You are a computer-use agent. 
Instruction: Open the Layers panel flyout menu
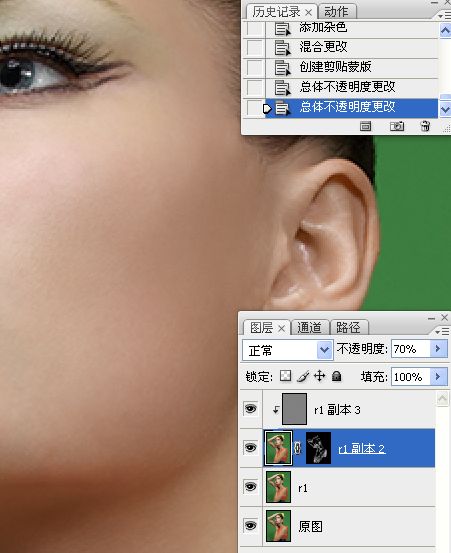[442, 332]
